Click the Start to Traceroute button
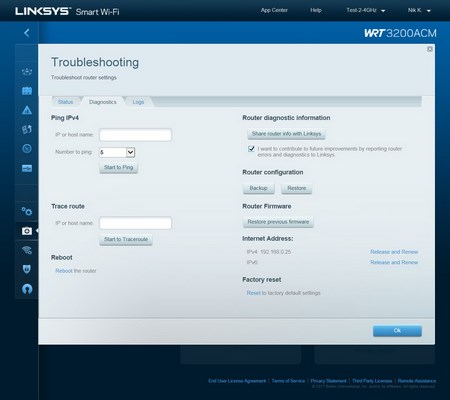The width and height of the screenshot is (450, 400). (126, 239)
